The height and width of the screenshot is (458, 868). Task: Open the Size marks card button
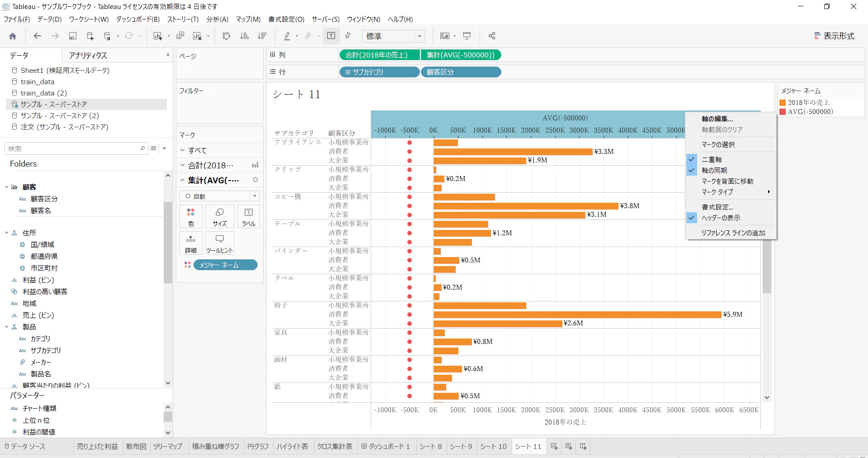click(220, 216)
